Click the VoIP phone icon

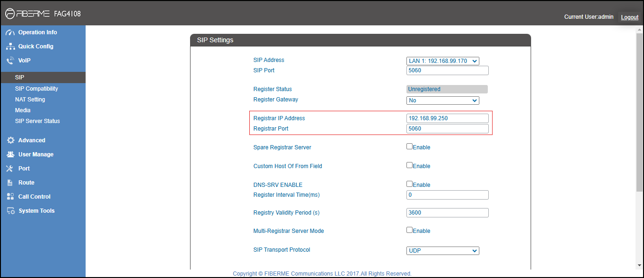tap(10, 61)
